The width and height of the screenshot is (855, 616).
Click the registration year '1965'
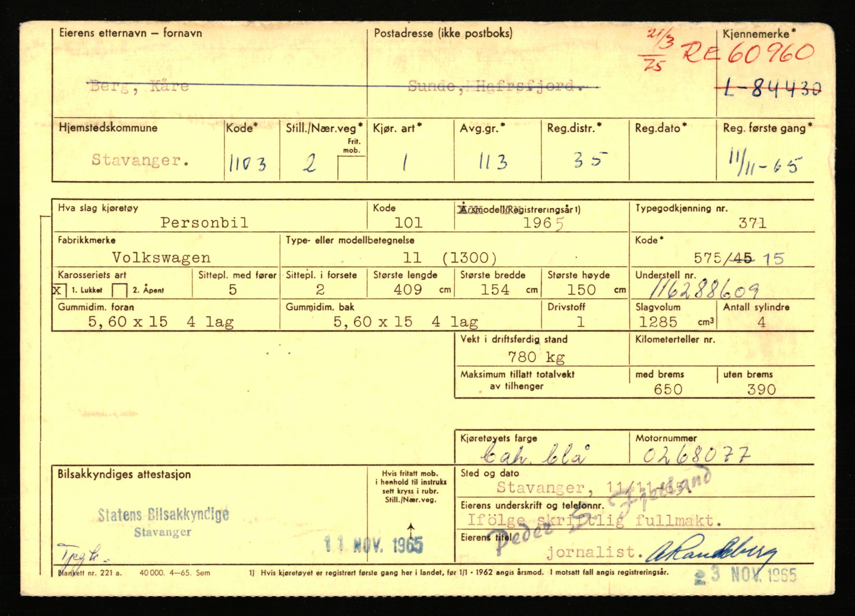tap(544, 223)
